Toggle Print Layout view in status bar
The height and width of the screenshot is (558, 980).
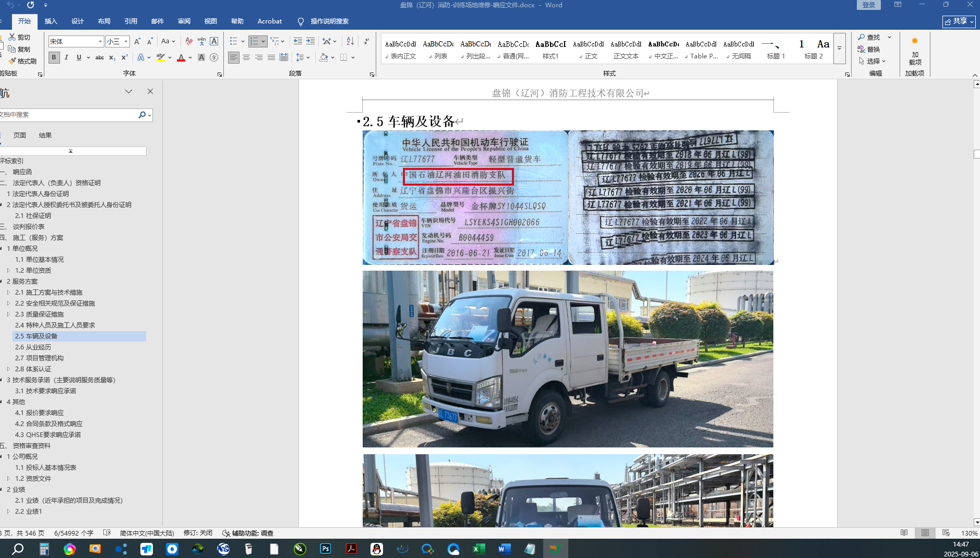tap(925, 533)
